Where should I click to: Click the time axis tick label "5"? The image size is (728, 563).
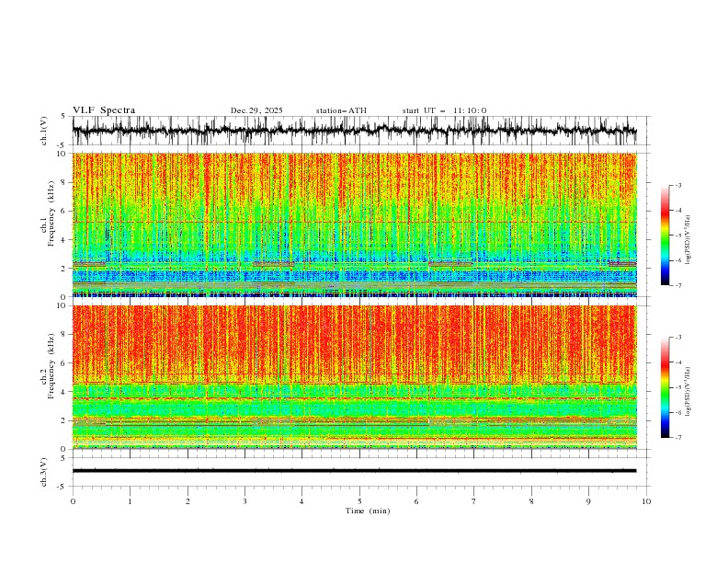(359, 501)
